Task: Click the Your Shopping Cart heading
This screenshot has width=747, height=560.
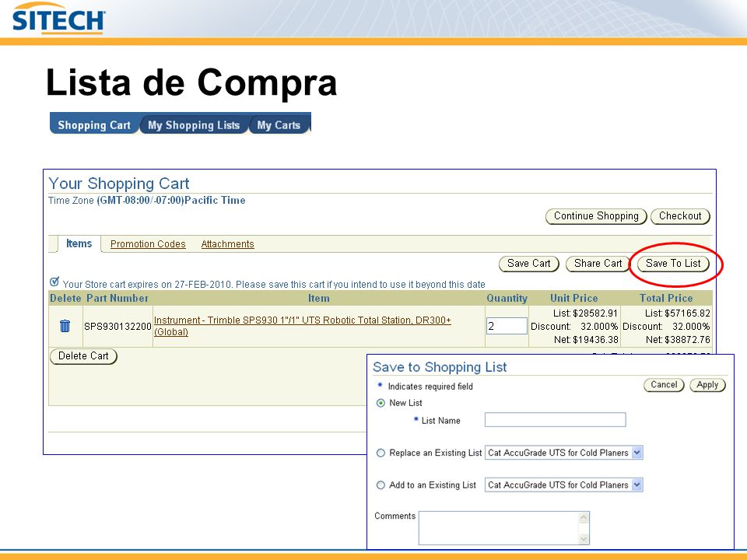Action: pos(118,184)
